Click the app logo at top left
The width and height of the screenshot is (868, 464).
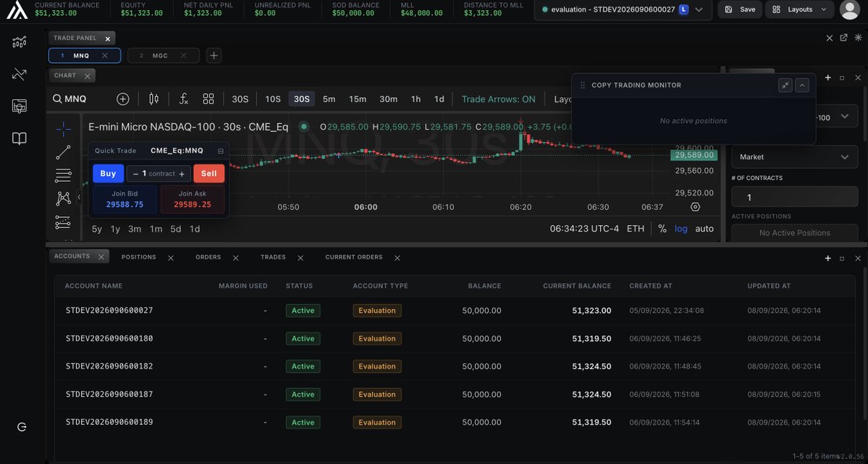point(17,10)
